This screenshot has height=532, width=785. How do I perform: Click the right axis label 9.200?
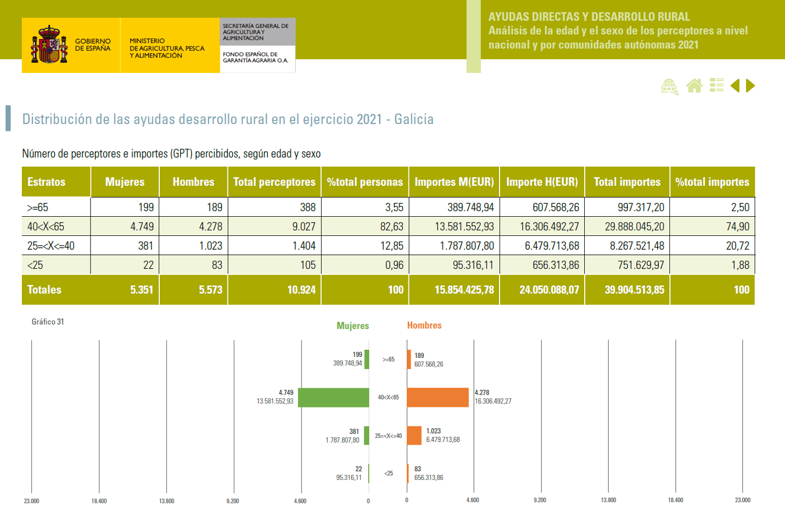[x=540, y=500]
